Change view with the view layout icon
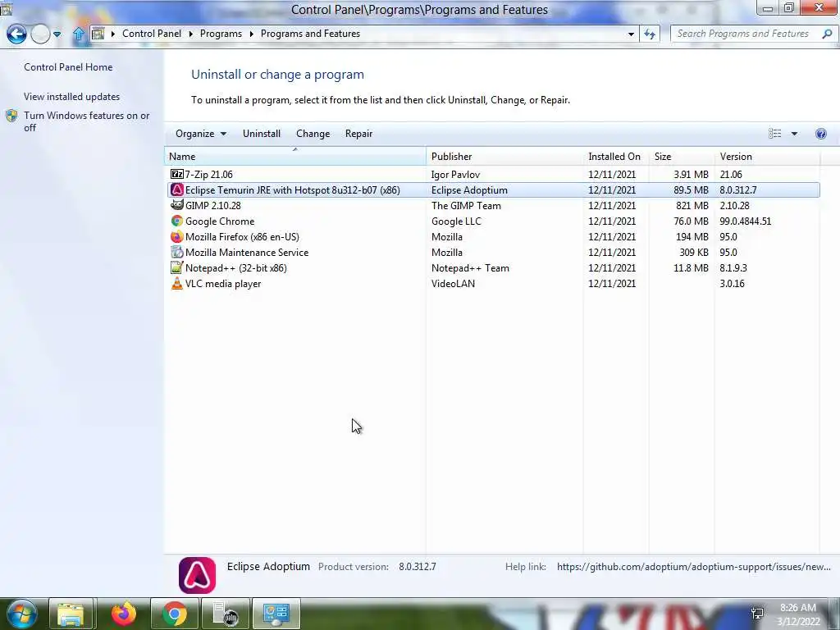840x630 pixels. pos(774,134)
